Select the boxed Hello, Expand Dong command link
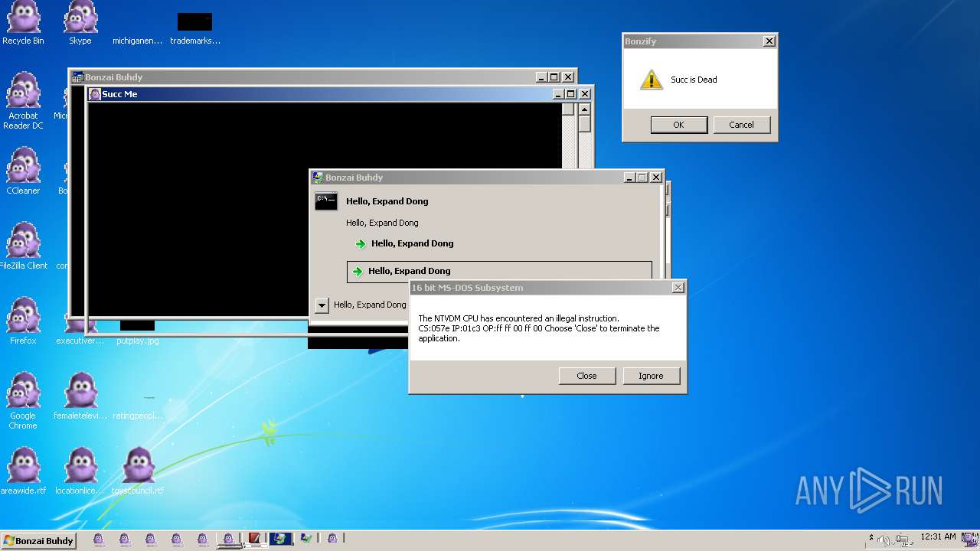This screenshot has width=980, height=551. point(499,271)
